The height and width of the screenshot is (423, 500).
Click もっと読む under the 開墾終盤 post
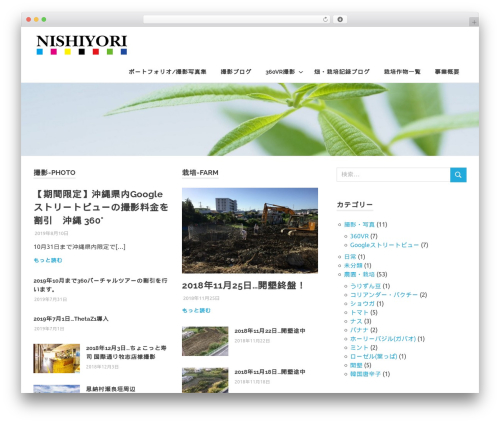tap(196, 311)
